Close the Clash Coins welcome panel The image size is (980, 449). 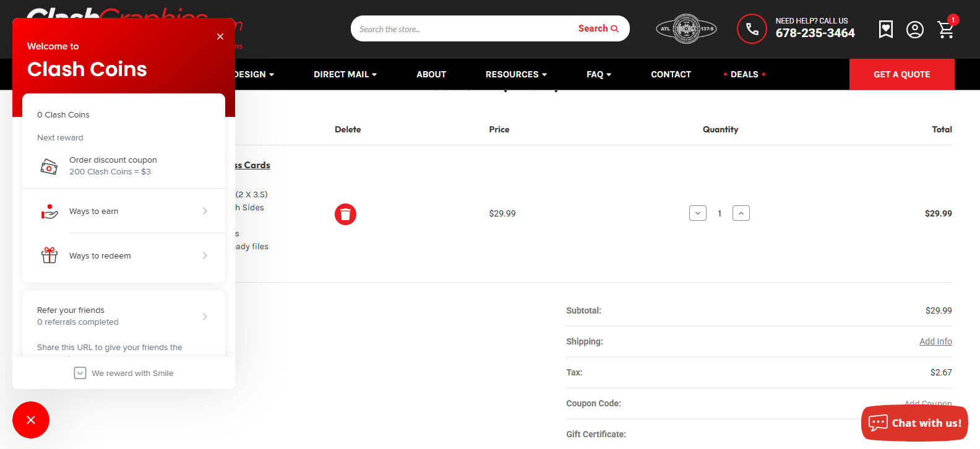tap(220, 36)
